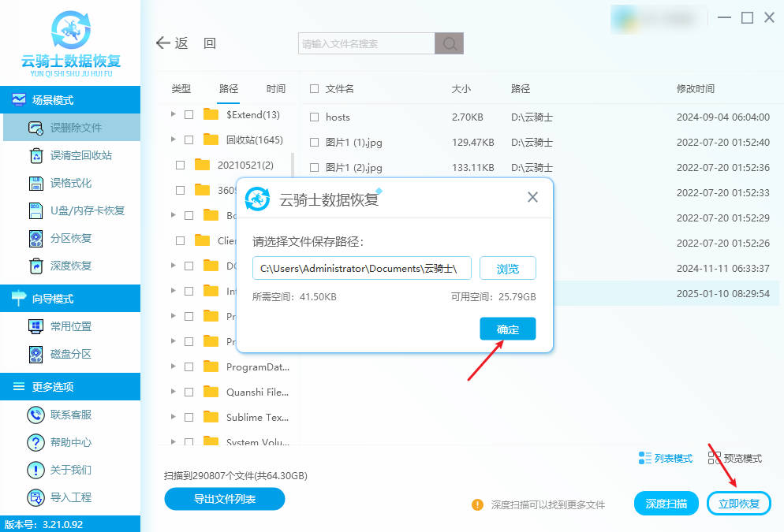
Task: Click the 浏览 browse button
Action: [x=507, y=269]
